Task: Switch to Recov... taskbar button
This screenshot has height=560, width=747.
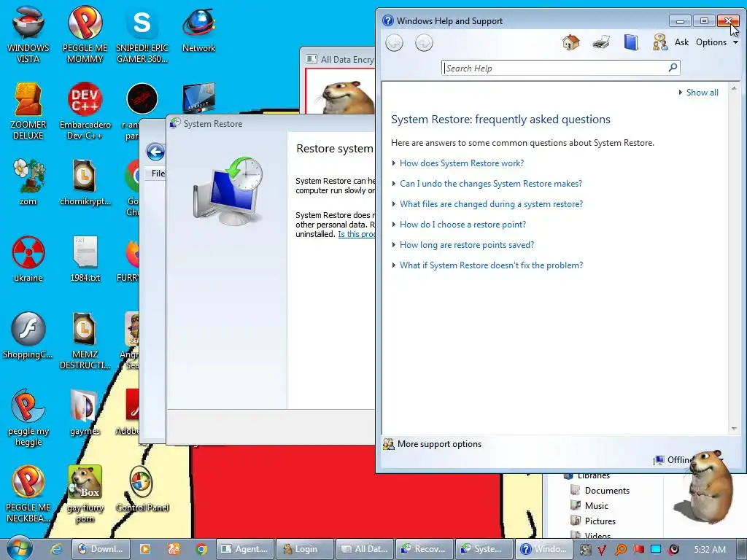Action: 424,549
